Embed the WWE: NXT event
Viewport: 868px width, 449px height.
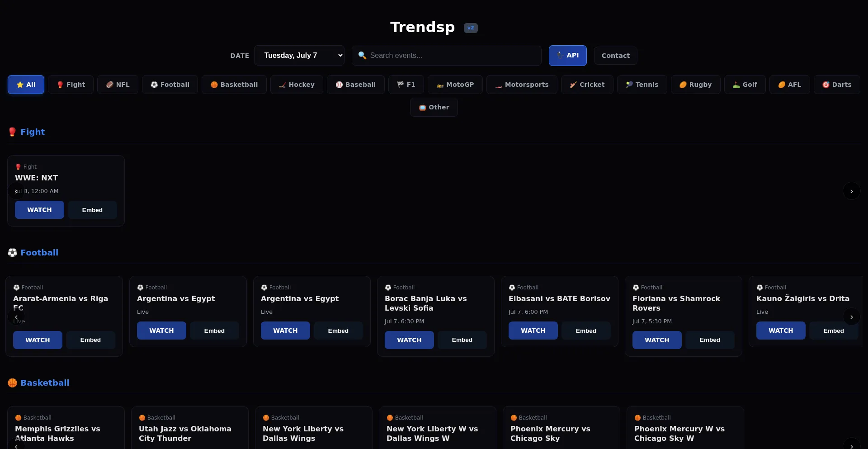click(x=92, y=210)
